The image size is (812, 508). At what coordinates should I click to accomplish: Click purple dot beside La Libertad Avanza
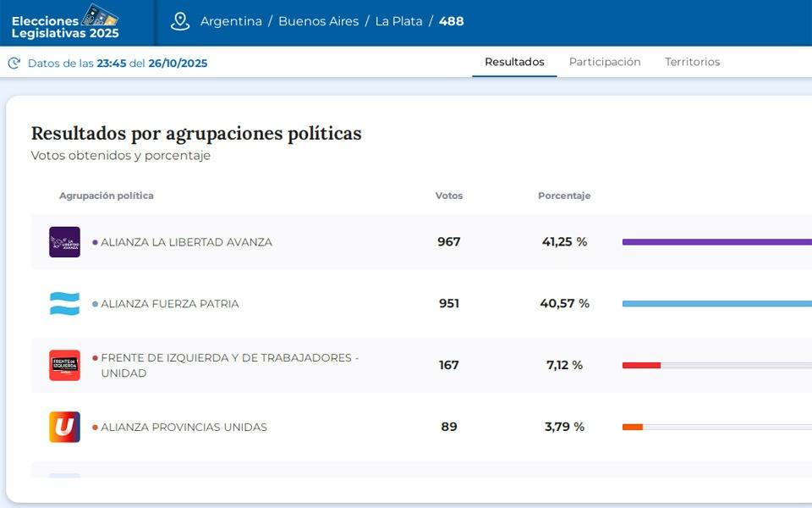[95, 242]
